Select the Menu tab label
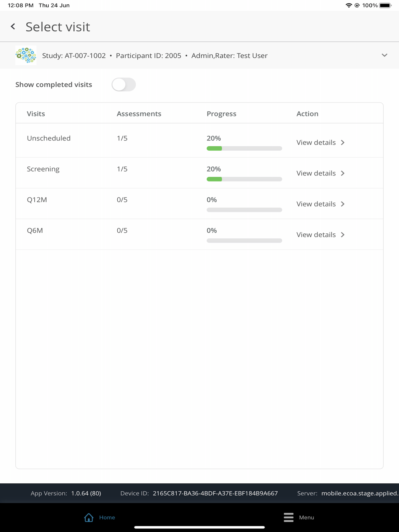Image resolution: width=399 pixels, height=532 pixels. tap(306, 517)
